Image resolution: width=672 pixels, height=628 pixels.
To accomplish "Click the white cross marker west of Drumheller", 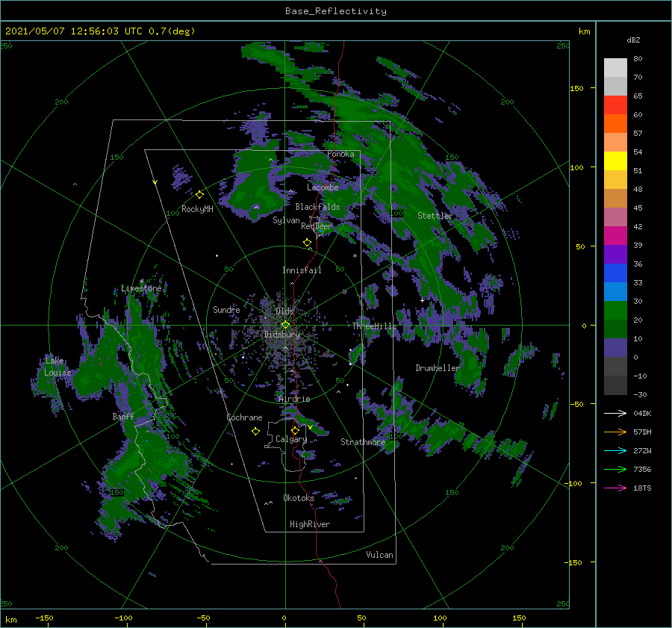I will 422,300.
